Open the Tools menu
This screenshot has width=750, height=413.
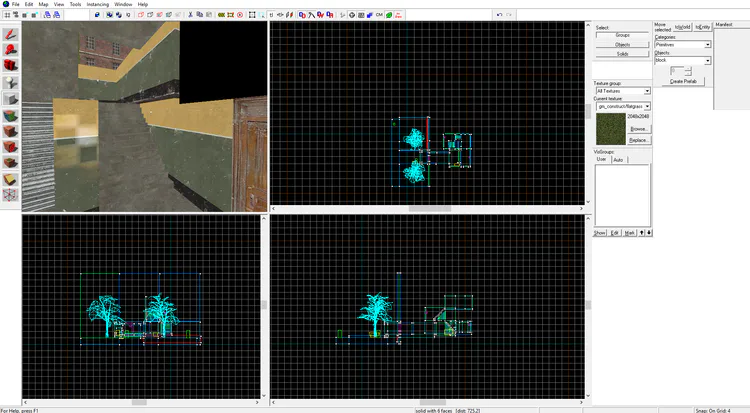pyautogui.click(x=76, y=4)
